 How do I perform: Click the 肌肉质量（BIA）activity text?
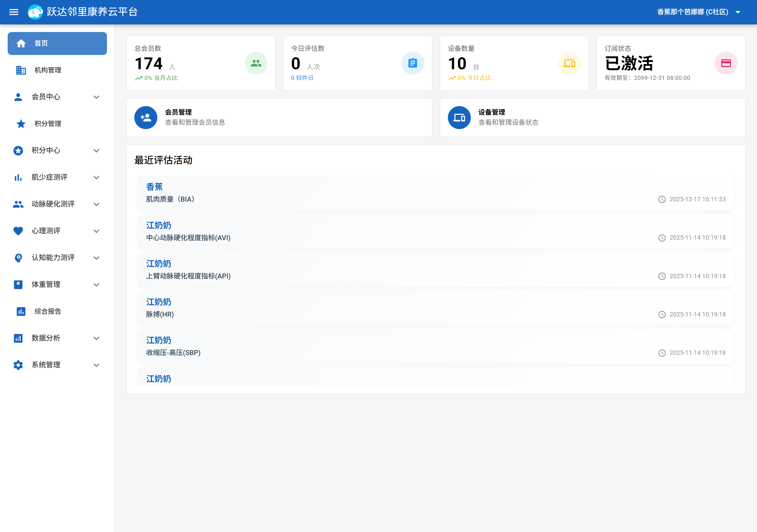(x=170, y=199)
